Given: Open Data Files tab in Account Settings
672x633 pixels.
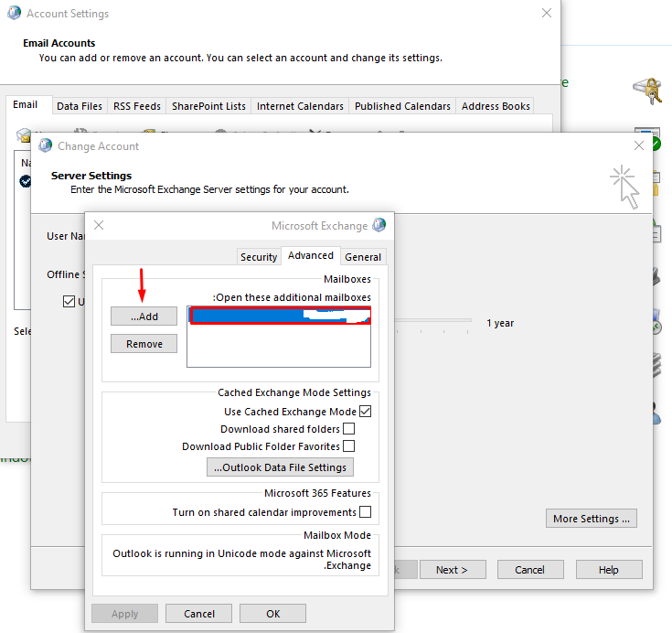Looking at the screenshot, I should (x=80, y=106).
